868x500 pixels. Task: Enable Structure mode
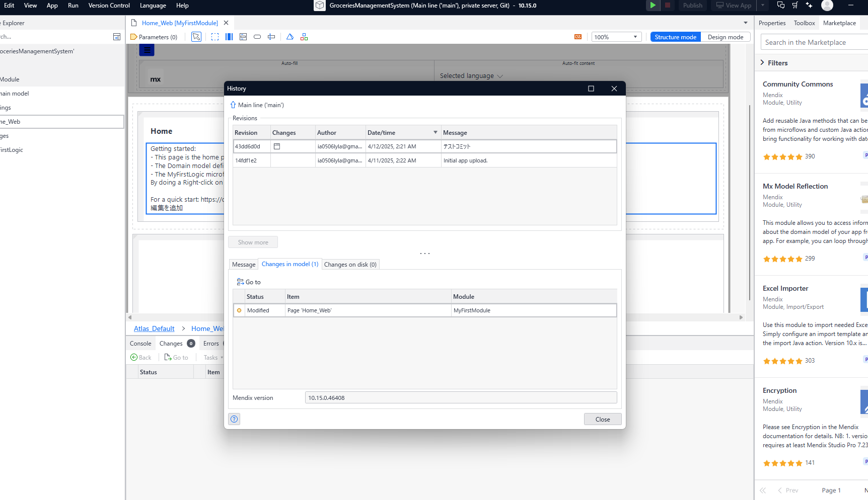click(x=675, y=37)
